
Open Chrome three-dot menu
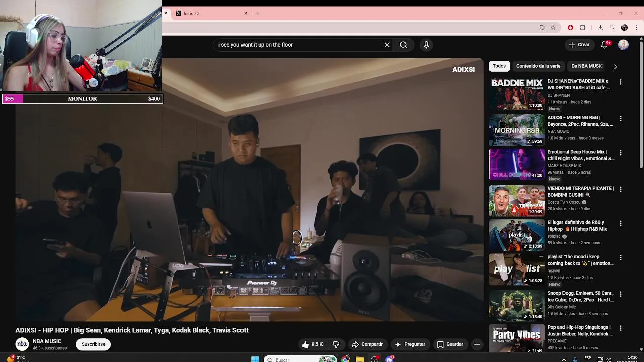pyautogui.click(x=637, y=28)
